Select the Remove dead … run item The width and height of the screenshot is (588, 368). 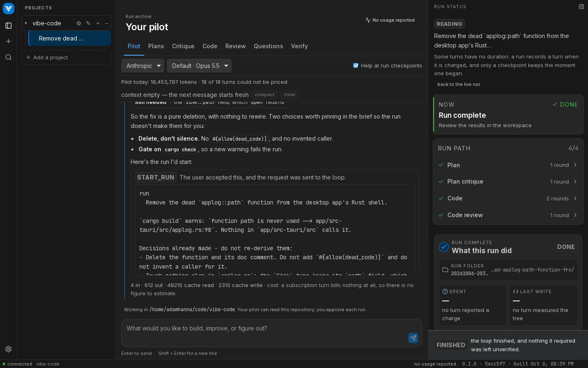69,38
